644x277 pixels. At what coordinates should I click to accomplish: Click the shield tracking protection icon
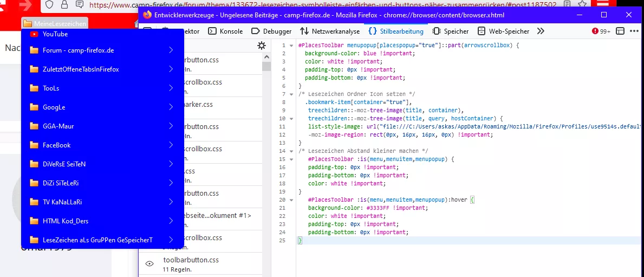(49, 5)
